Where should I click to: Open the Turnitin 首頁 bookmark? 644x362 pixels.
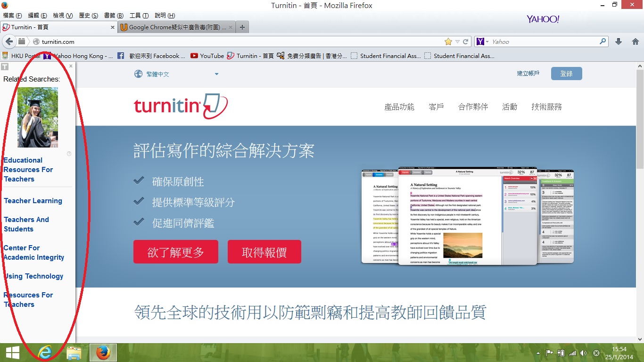(250, 56)
